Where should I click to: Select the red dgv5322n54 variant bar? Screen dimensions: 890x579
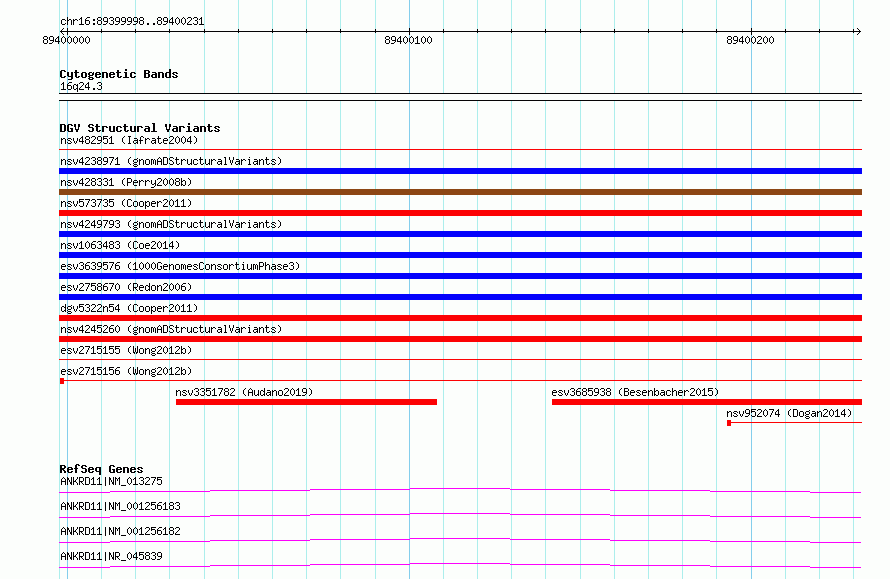pyautogui.click(x=460, y=318)
